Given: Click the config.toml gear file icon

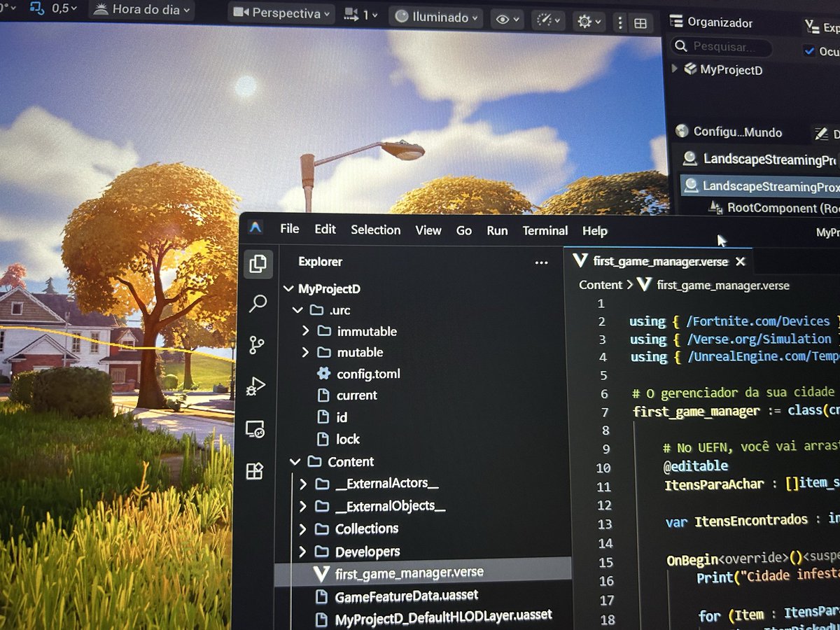Looking at the screenshot, I should click(323, 373).
